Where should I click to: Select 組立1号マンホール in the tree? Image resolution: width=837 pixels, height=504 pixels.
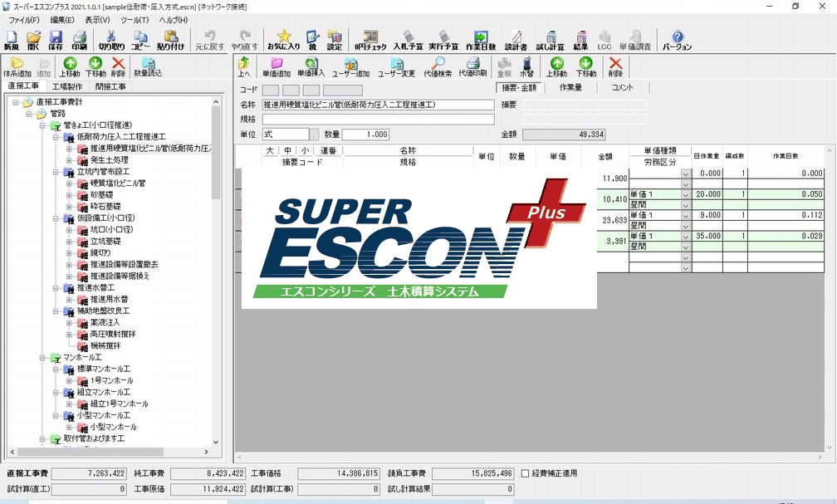click(x=119, y=404)
